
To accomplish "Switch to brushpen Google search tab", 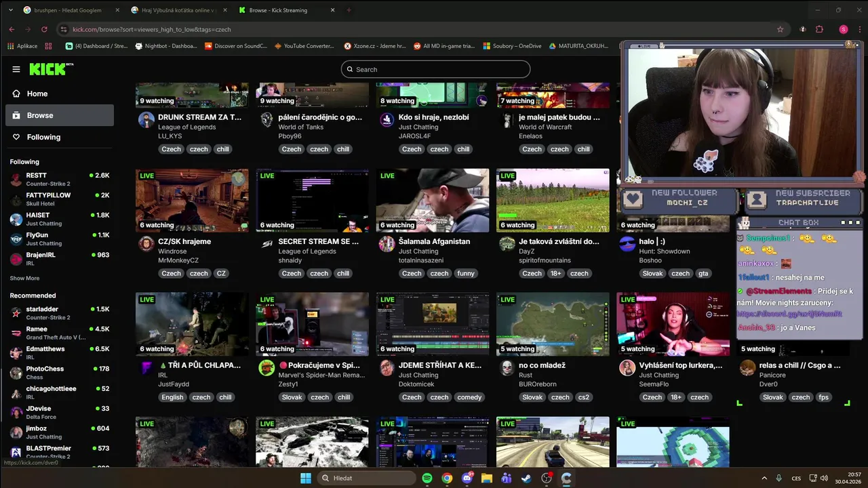I will (67, 10).
